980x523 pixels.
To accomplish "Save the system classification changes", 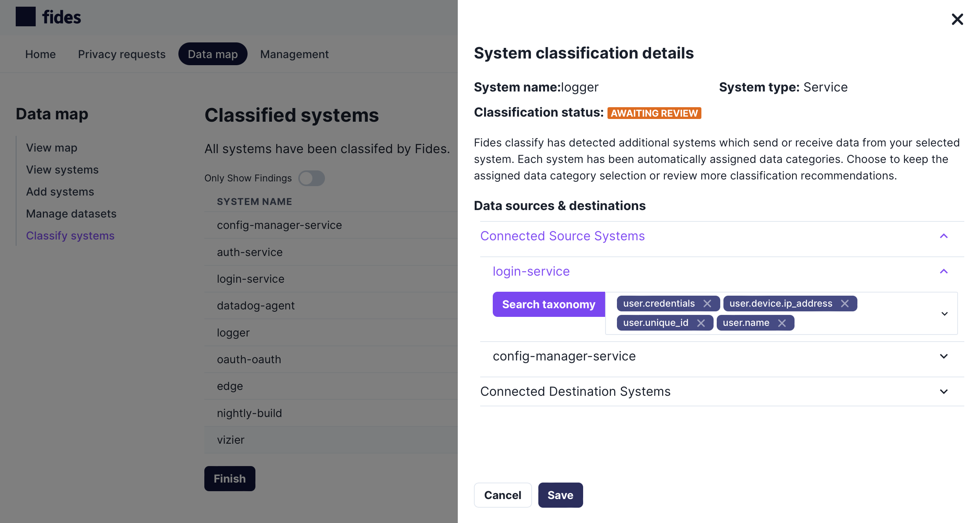I will (560, 495).
